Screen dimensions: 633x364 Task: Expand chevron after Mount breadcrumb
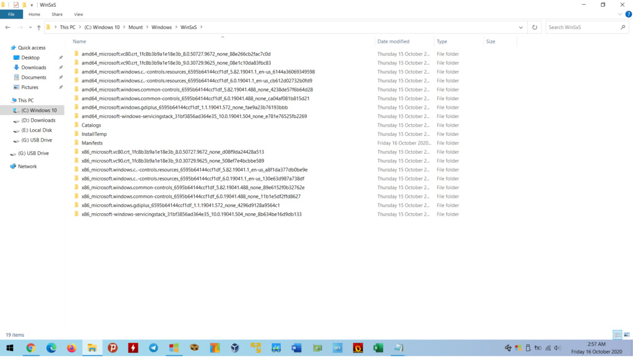147,27
